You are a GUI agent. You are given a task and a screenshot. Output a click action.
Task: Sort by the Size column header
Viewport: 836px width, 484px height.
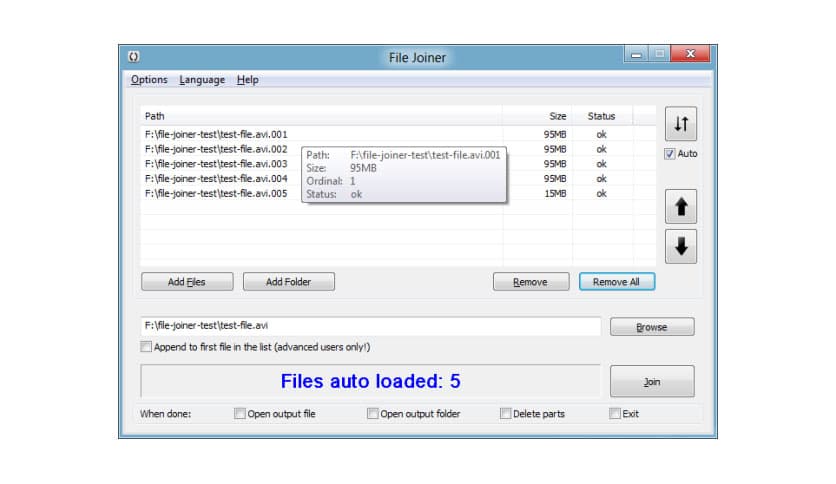click(537, 116)
